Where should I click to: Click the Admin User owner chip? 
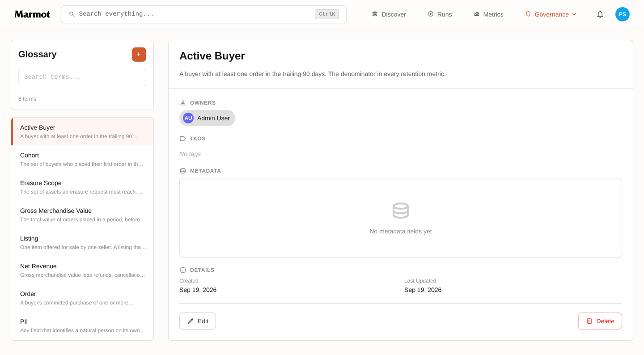[207, 118]
